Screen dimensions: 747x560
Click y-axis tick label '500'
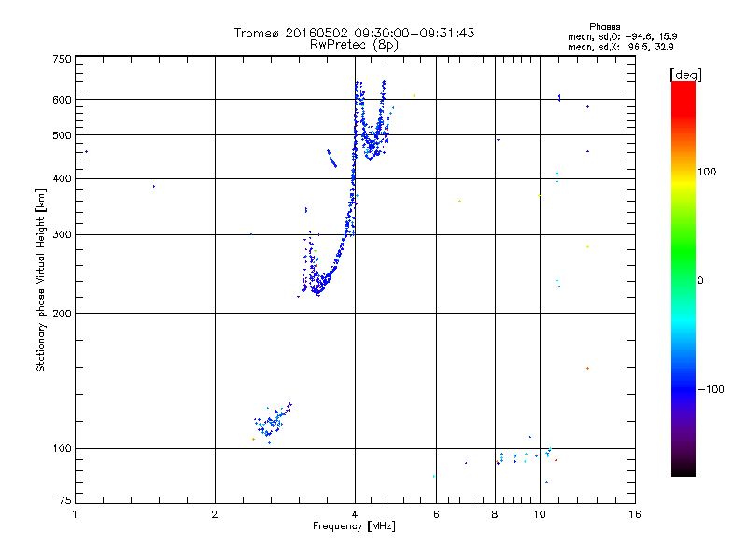click(x=62, y=135)
